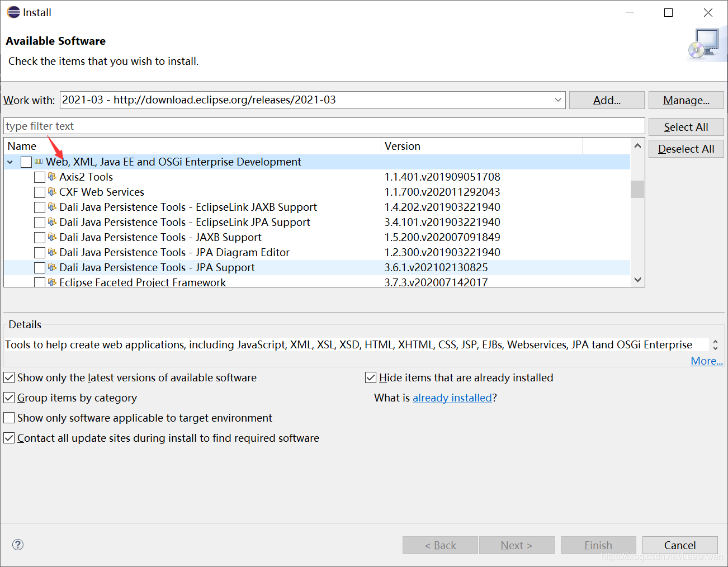This screenshot has height=567, width=728.
Task: Open the already installed link
Action: [x=452, y=398]
